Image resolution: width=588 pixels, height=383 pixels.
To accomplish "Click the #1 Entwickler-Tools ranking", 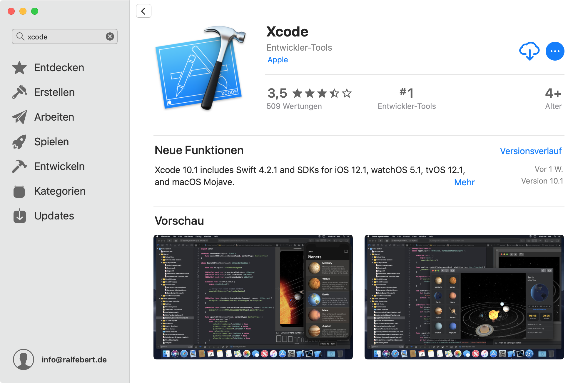I will (407, 99).
